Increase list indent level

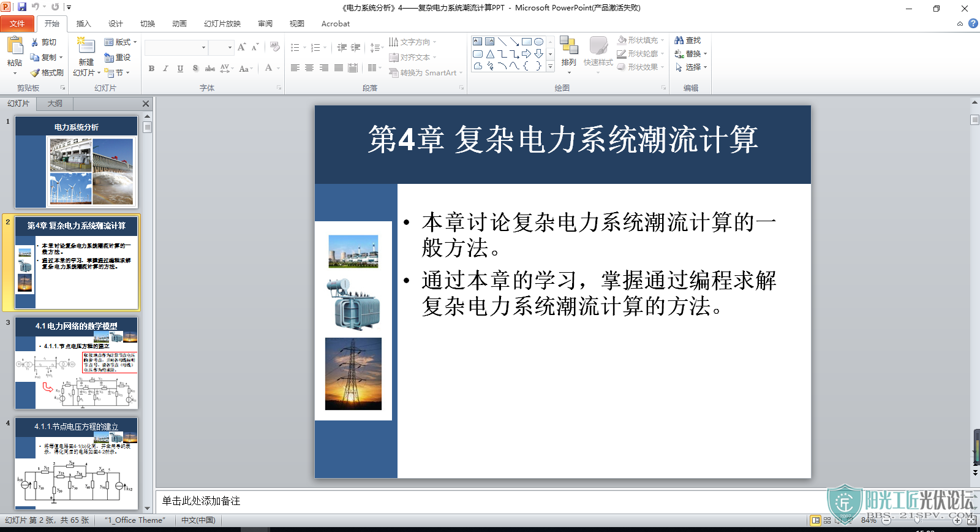click(x=355, y=47)
